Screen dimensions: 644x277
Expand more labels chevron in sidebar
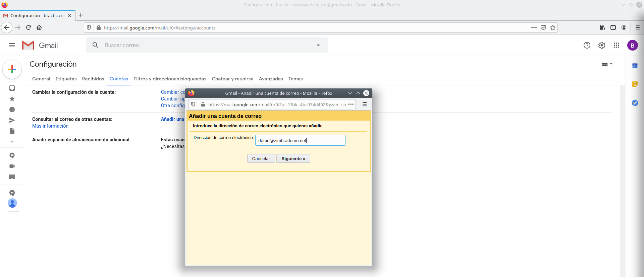coord(12,142)
